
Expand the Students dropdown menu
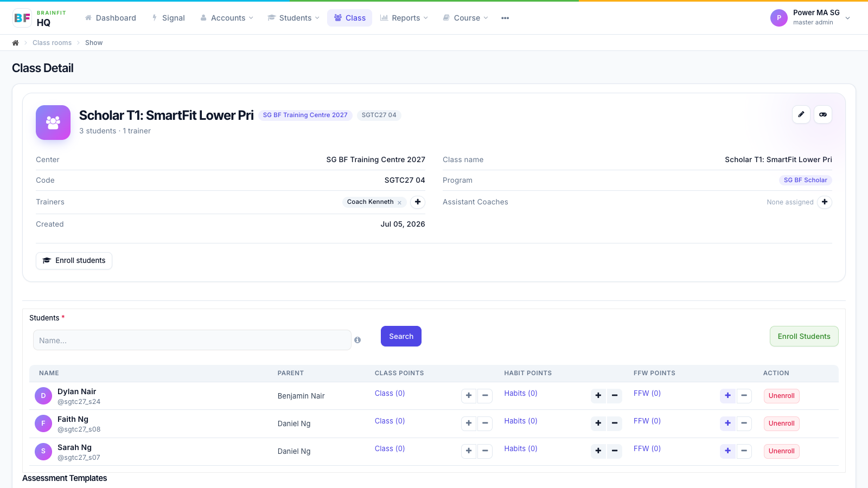293,18
